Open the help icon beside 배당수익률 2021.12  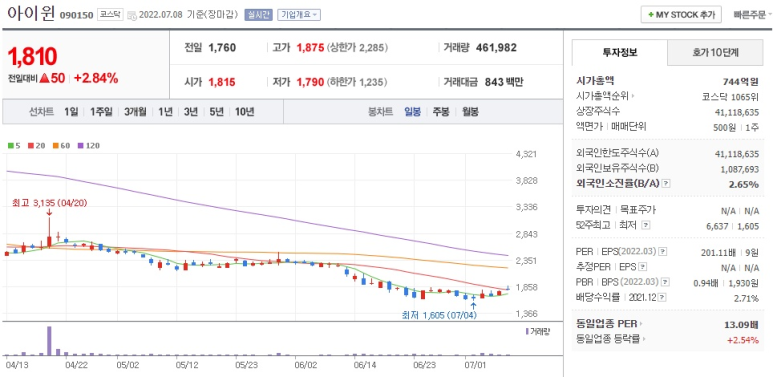click(663, 298)
